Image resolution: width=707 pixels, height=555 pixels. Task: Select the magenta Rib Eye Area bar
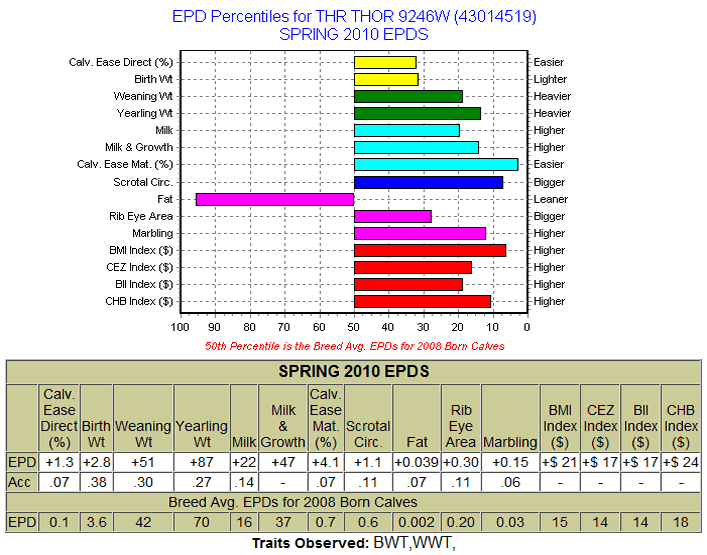[x=393, y=216]
